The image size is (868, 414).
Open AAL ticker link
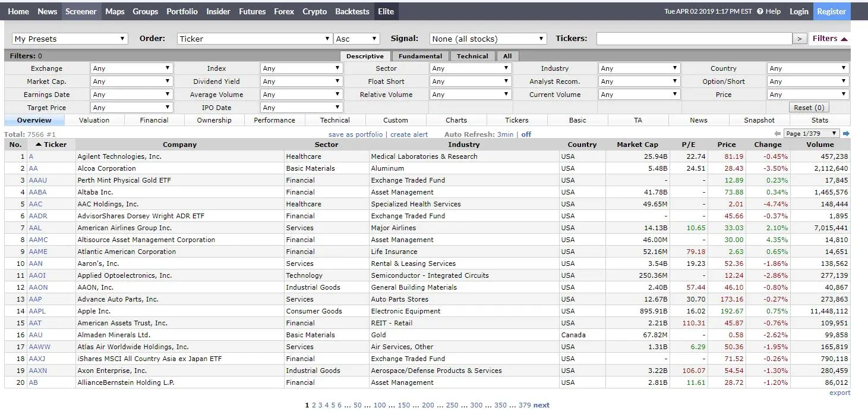tap(35, 228)
